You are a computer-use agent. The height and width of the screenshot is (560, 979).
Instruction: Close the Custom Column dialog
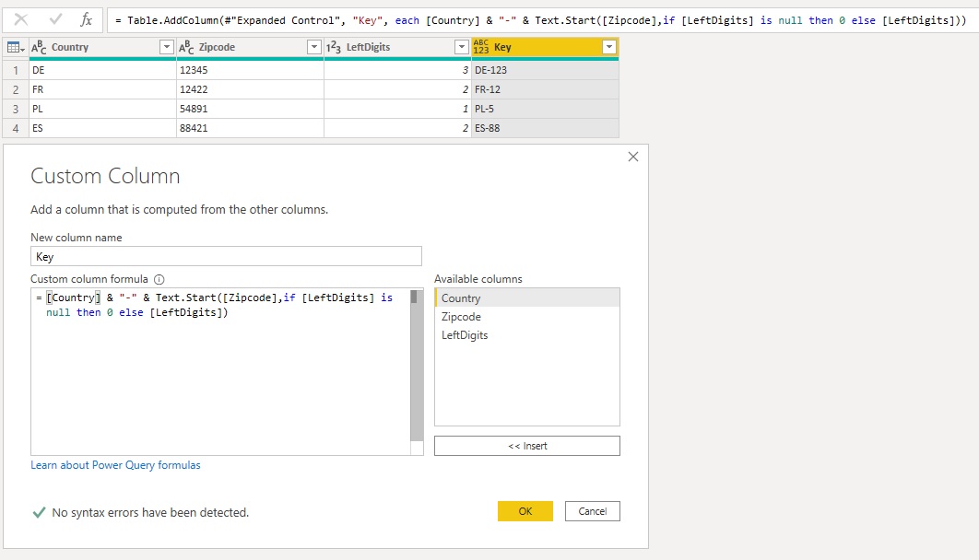pyautogui.click(x=633, y=157)
